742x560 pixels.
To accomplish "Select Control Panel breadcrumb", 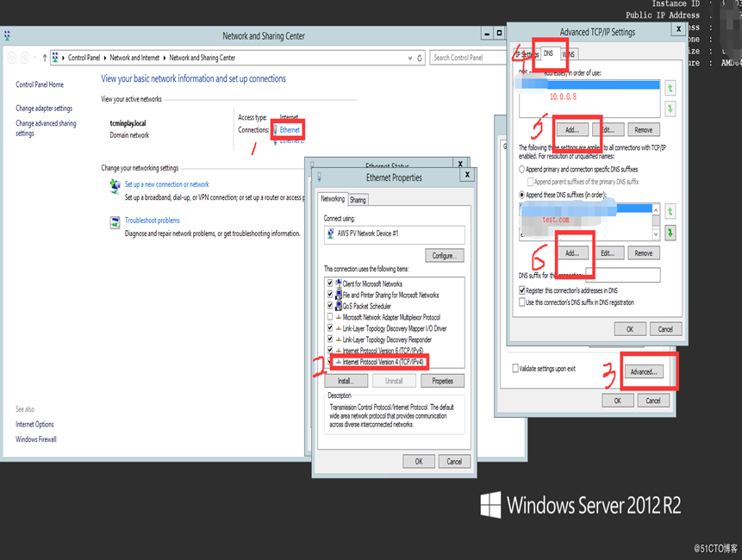I will (x=84, y=58).
